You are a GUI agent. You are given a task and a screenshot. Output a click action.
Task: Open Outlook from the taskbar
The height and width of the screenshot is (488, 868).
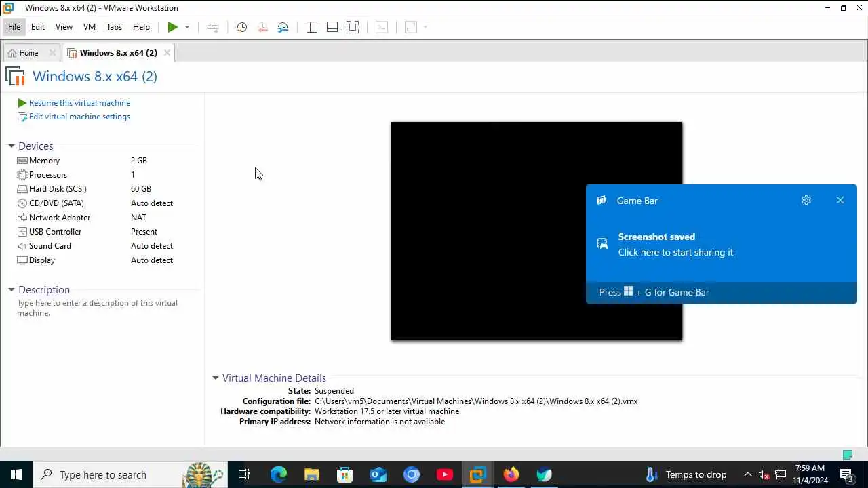coord(378,474)
